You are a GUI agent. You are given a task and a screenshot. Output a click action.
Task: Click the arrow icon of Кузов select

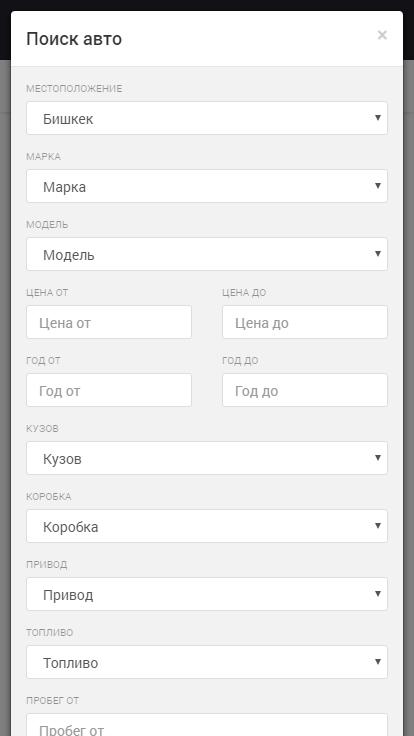point(378,458)
